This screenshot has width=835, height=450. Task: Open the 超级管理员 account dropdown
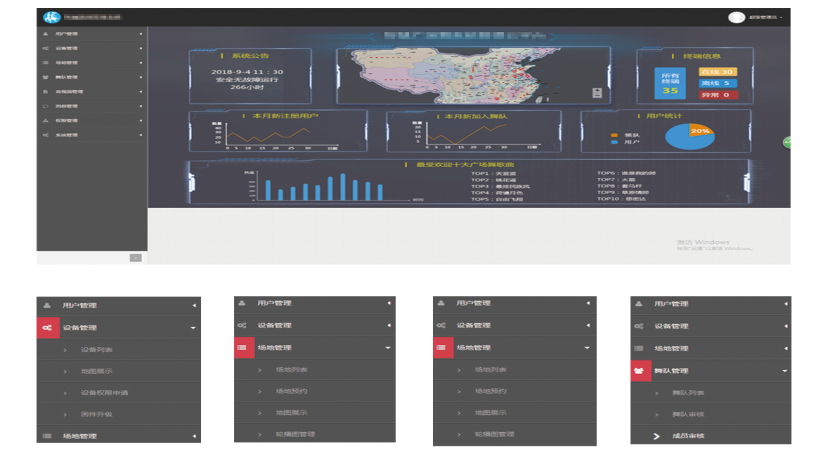[766, 17]
